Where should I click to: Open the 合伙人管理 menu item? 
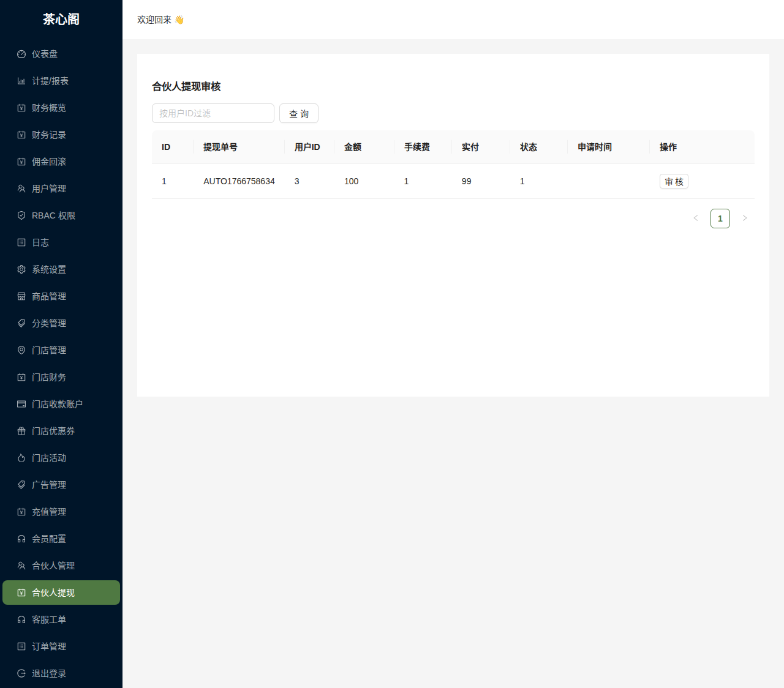point(53,566)
